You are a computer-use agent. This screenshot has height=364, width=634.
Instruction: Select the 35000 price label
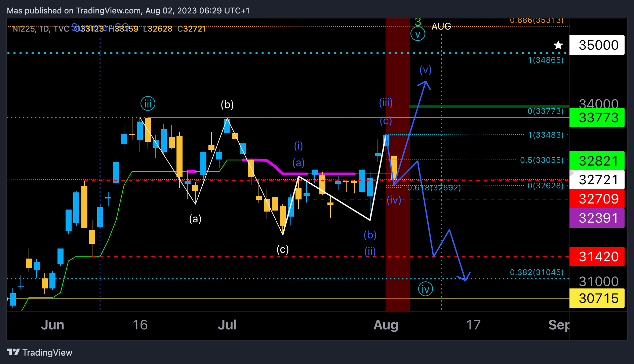[x=597, y=45]
